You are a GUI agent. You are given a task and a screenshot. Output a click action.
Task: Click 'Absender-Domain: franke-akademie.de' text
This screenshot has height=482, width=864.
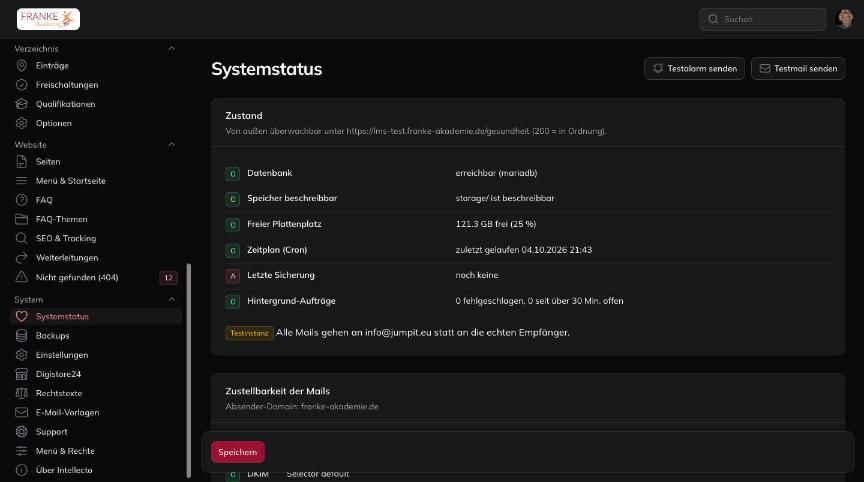(302, 407)
